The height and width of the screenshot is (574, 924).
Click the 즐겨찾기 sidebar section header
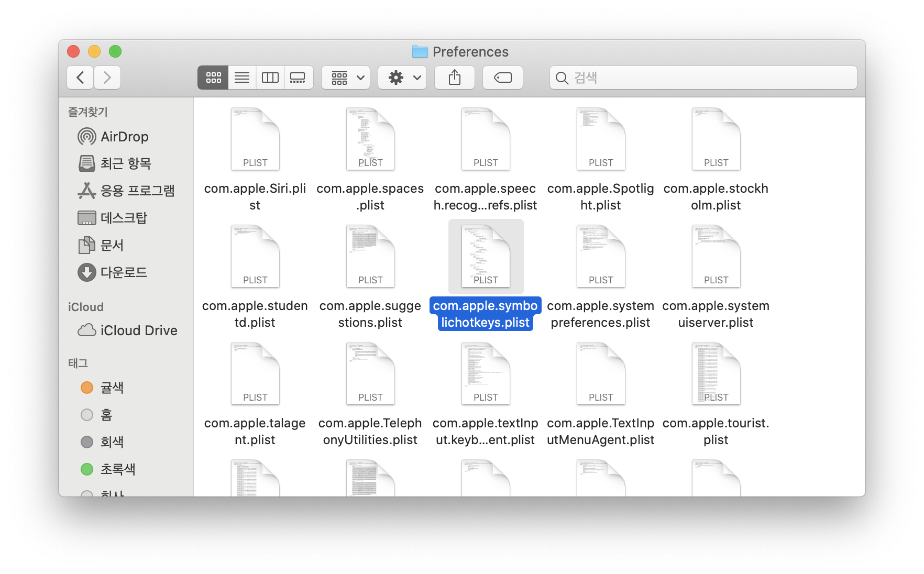pyautogui.click(x=88, y=112)
